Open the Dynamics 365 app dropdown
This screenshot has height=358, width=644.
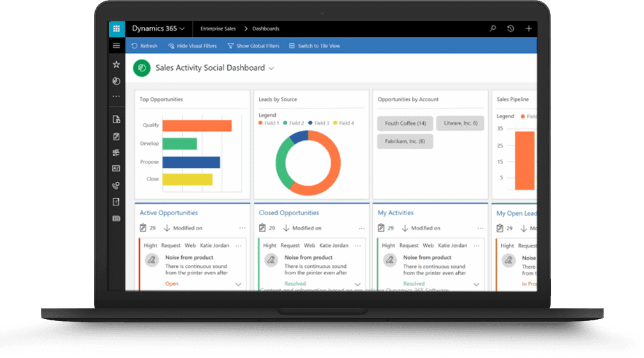(158, 29)
